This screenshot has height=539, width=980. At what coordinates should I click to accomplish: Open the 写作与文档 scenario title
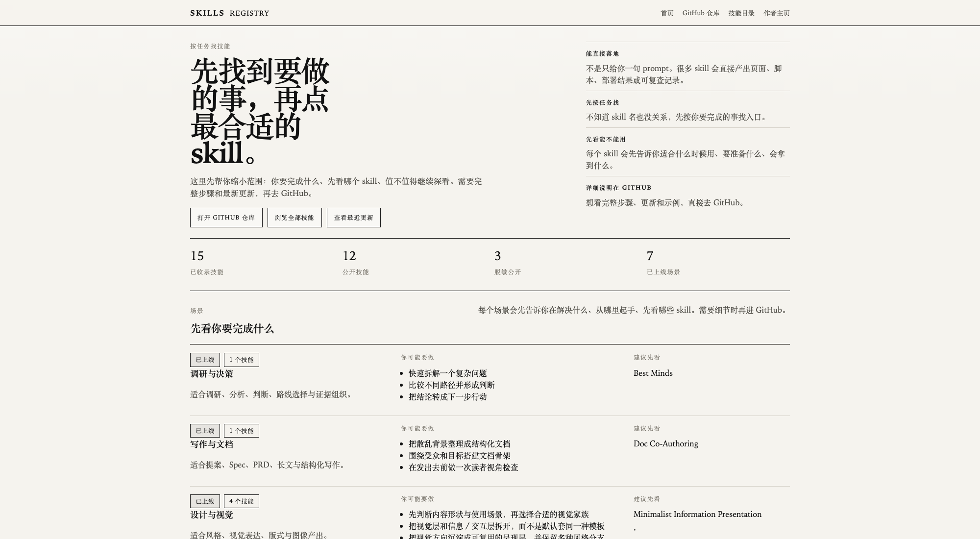point(212,444)
